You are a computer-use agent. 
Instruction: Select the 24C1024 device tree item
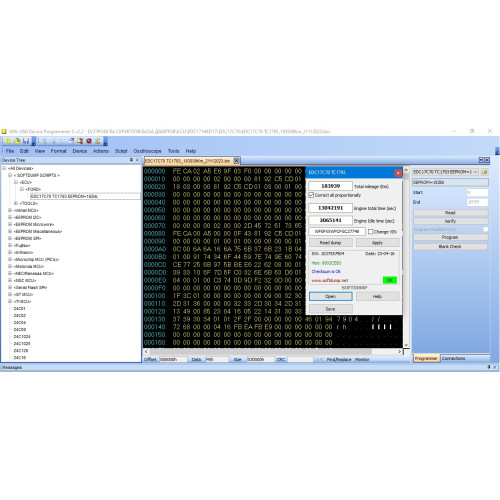click(x=22, y=336)
